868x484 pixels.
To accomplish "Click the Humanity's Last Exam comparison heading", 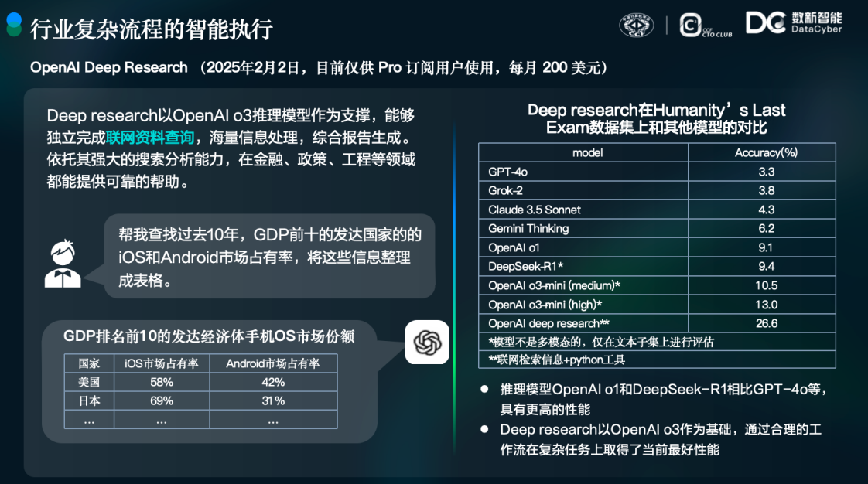I will pos(656,118).
